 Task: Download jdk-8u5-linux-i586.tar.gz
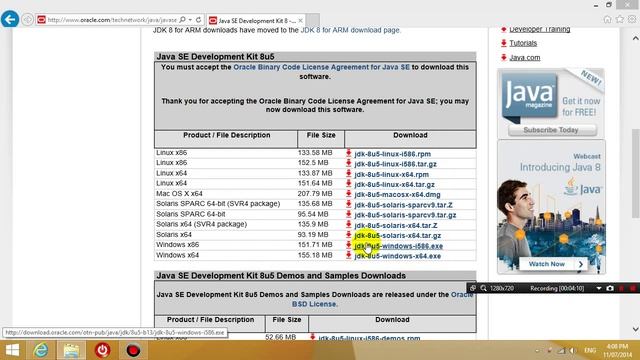pyautogui.click(x=396, y=164)
